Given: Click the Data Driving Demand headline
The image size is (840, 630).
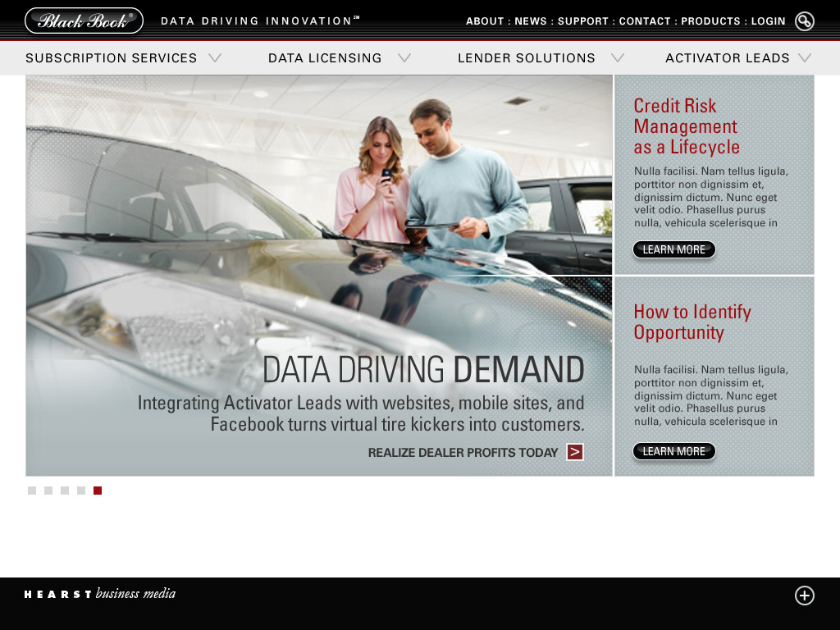Looking at the screenshot, I should [423, 370].
